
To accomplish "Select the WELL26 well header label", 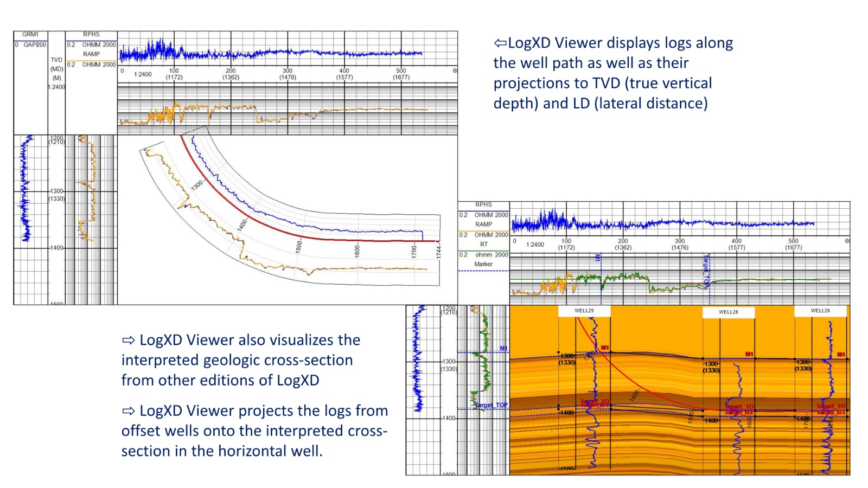I will (x=820, y=311).
